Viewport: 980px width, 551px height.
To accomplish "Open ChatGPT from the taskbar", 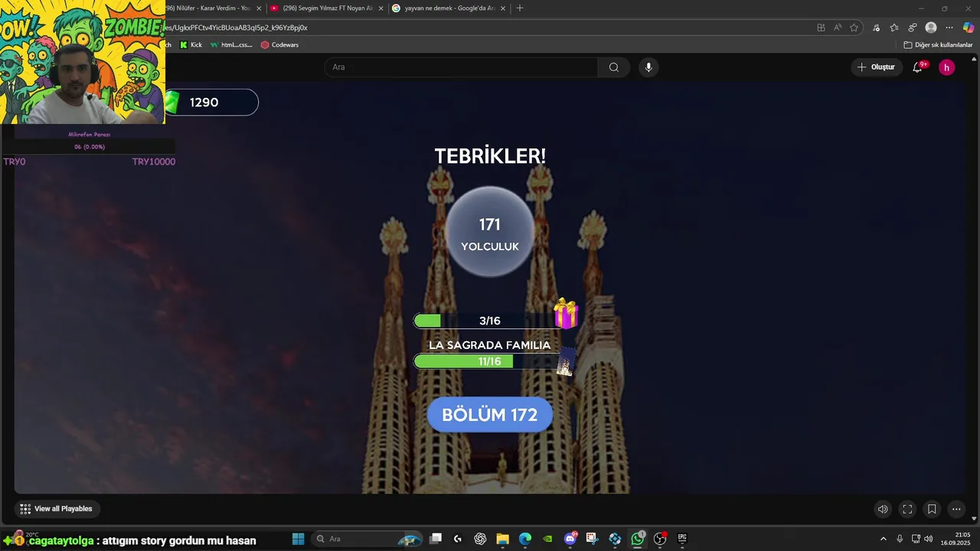I will [x=480, y=539].
